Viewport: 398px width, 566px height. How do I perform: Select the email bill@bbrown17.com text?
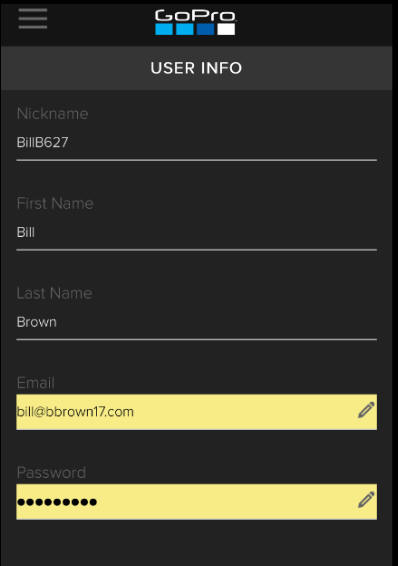[x=75, y=412]
